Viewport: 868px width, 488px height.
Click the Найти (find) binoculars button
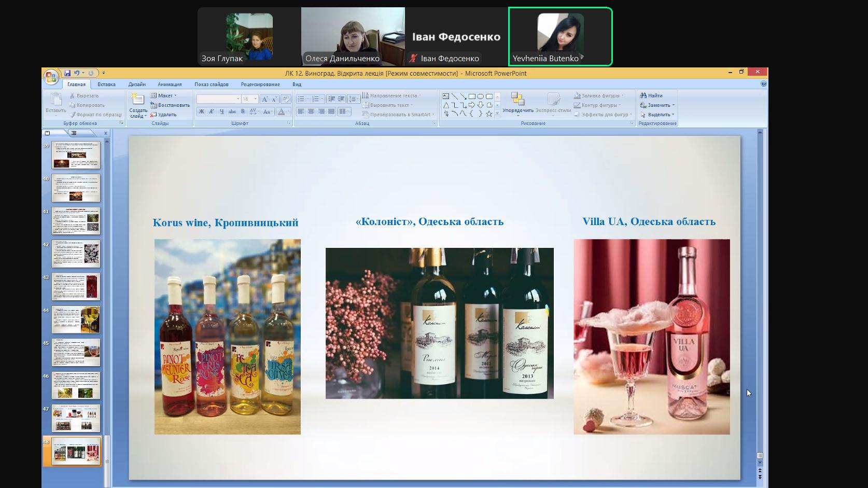point(651,95)
